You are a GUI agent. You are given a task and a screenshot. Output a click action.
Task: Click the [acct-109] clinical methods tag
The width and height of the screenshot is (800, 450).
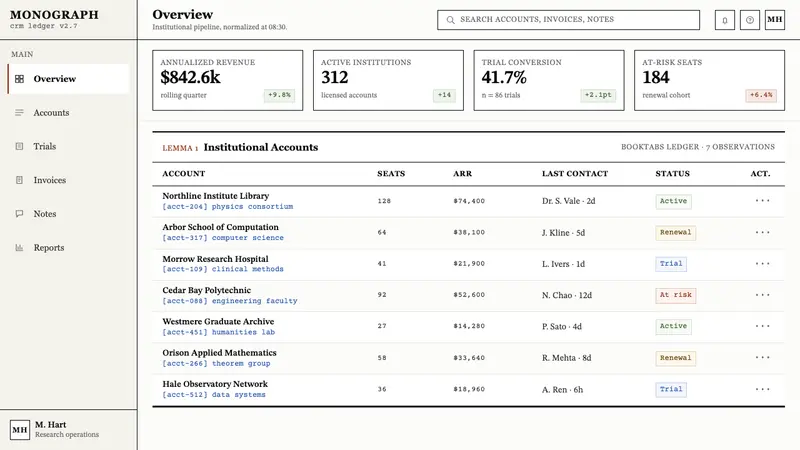point(223,269)
